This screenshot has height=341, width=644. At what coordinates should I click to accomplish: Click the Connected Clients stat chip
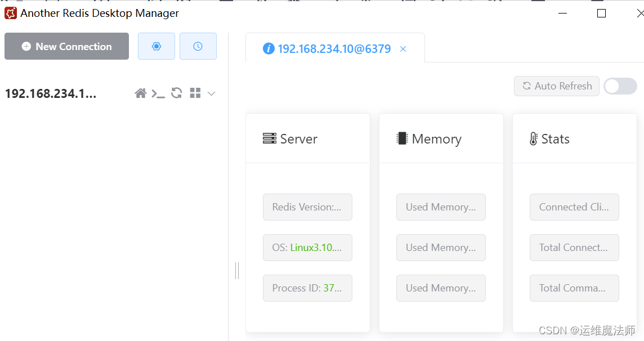(574, 207)
